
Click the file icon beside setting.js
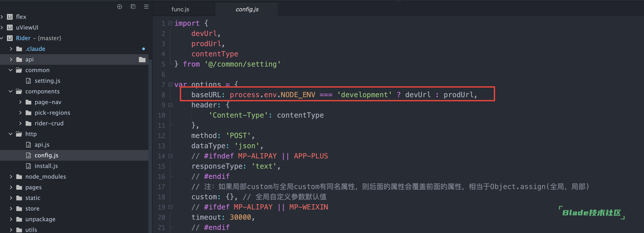coord(28,81)
